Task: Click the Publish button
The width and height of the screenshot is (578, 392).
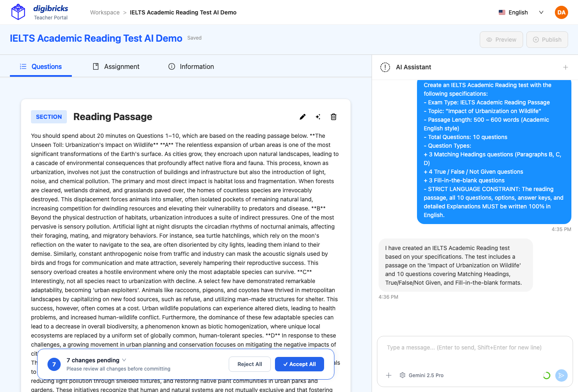Action: [x=547, y=40]
